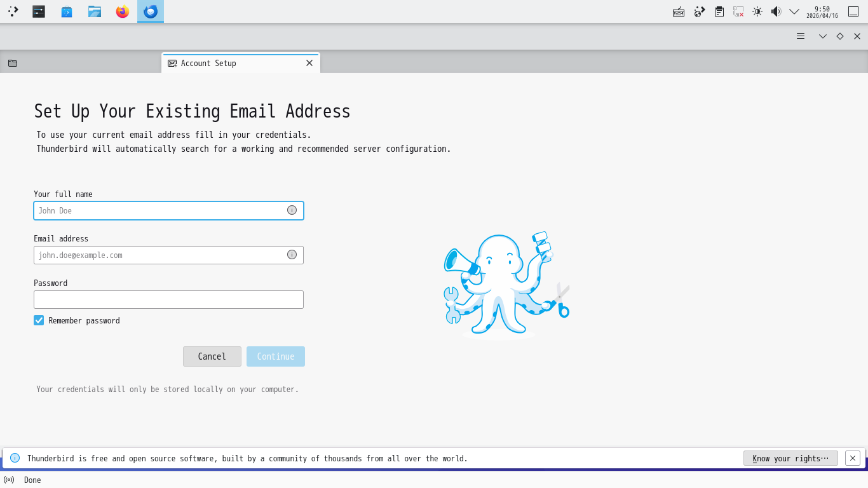Dismiss the Thunderbird rights notification bar
Image resolution: width=868 pixels, height=488 pixels.
click(x=853, y=458)
